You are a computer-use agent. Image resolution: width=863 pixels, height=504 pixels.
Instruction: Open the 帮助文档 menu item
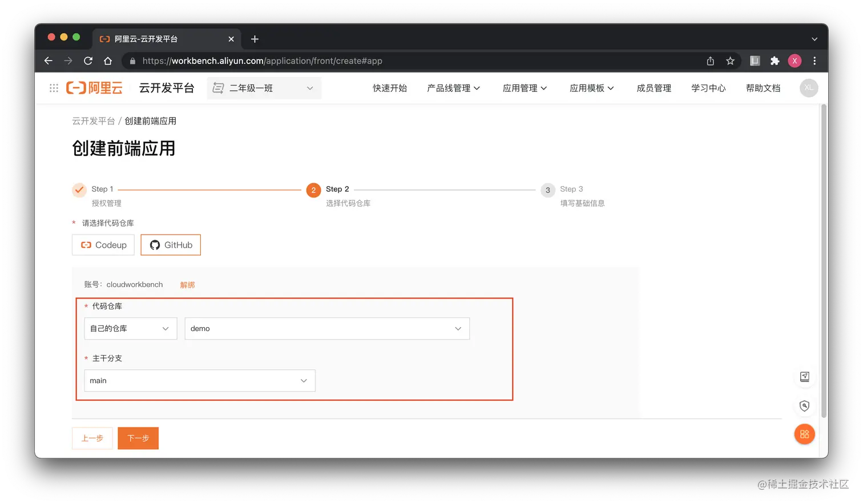pos(763,88)
